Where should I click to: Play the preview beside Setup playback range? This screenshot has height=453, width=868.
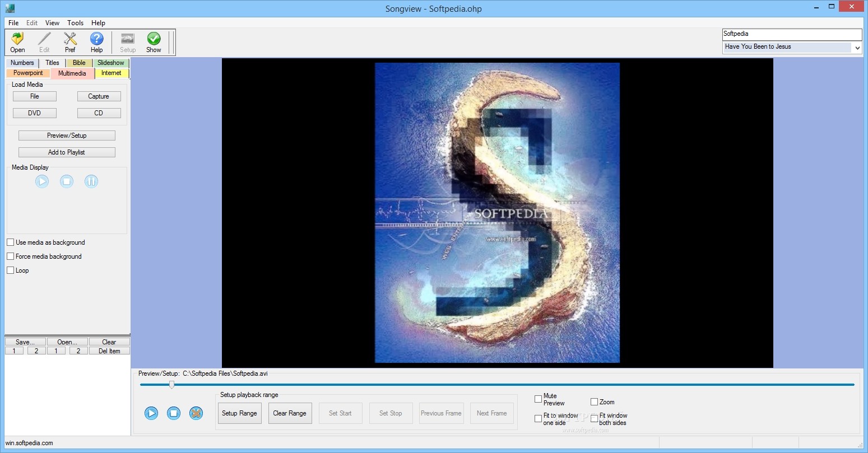(x=151, y=413)
